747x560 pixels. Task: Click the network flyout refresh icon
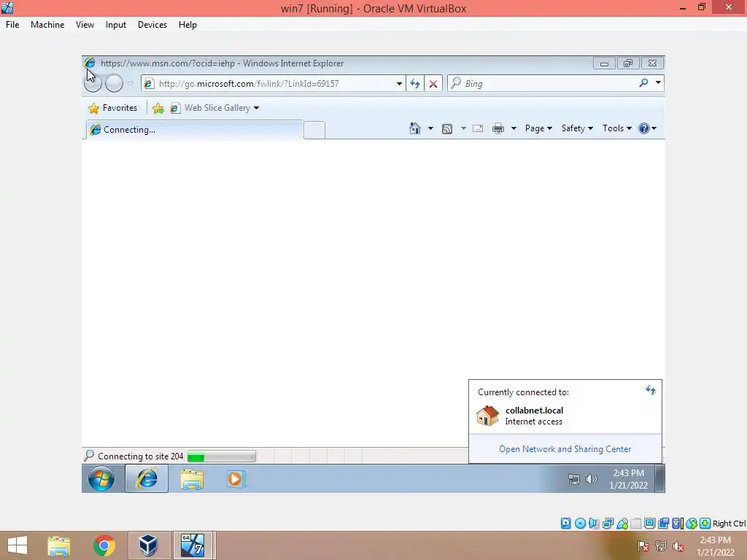[x=651, y=391]
